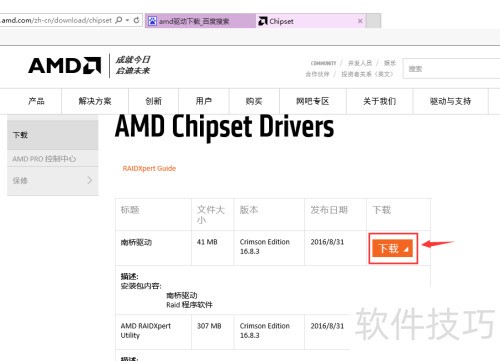This screenshot has height=361, width=500.
Task: Click the Raid 程序软件 description line
Action: [189, 305]
